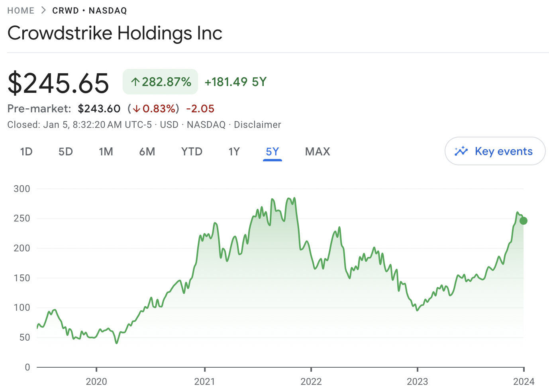This screenshot has height=392, width=549.
Task: Open the Key events button
Action: pyautogui.click(x=495, y=151)
